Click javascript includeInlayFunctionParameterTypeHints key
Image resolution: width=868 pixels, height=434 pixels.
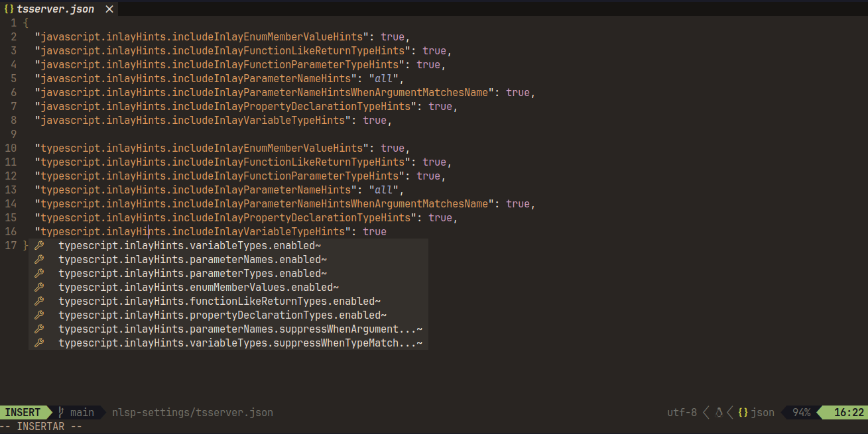pyautogui.click(x=219, y=65)
